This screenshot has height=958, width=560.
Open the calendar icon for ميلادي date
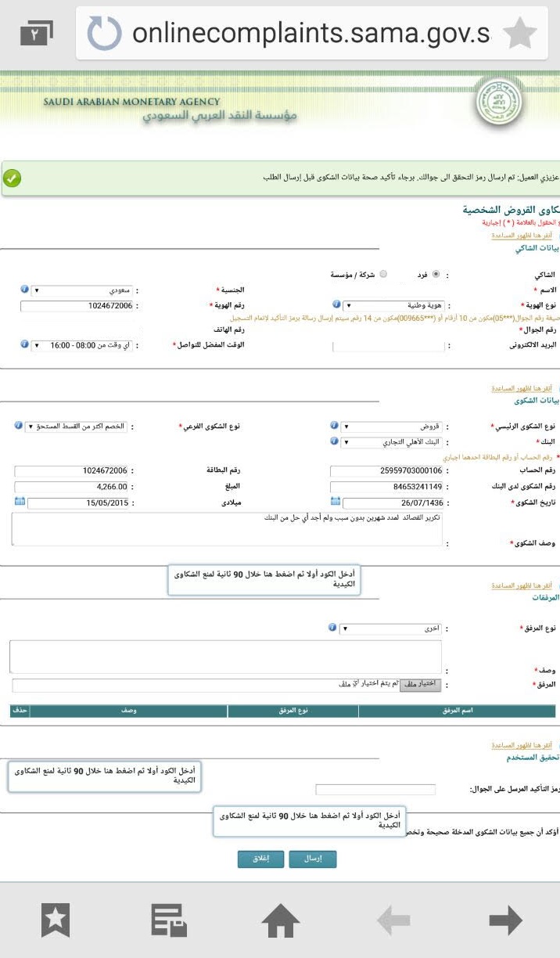(20, 502)
